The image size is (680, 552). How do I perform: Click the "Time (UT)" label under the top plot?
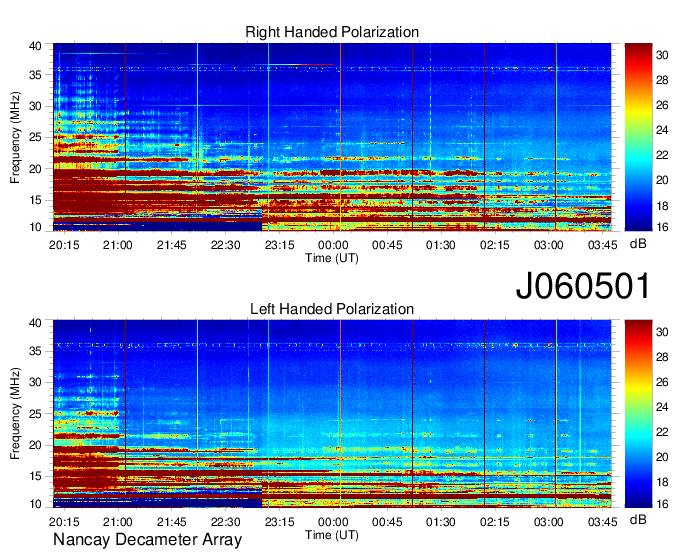coord(332,258)
